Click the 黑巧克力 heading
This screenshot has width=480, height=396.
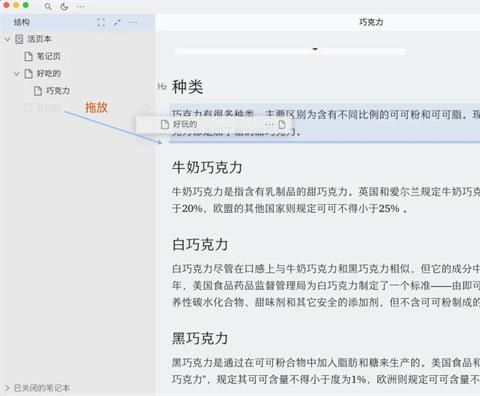200,338
